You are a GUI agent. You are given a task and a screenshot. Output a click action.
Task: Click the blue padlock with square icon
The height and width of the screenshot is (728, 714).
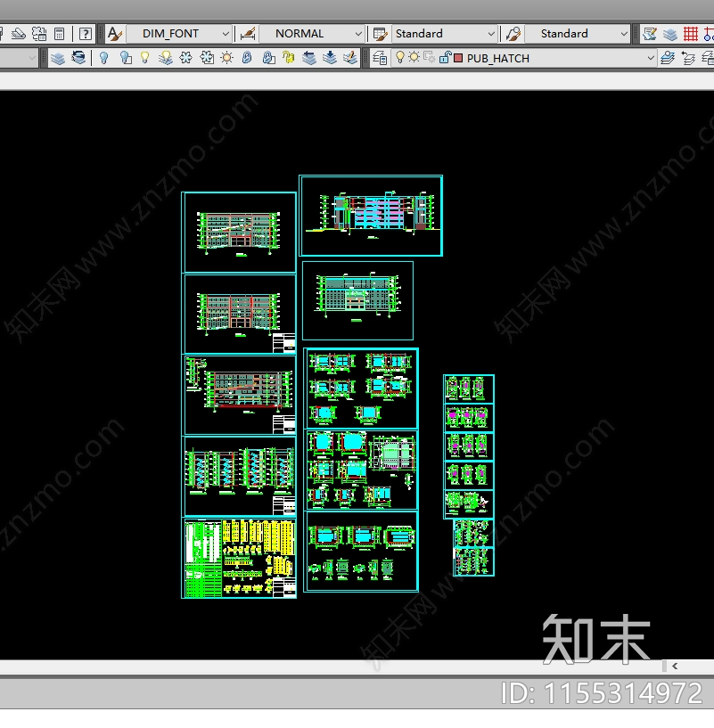point(268,58)
